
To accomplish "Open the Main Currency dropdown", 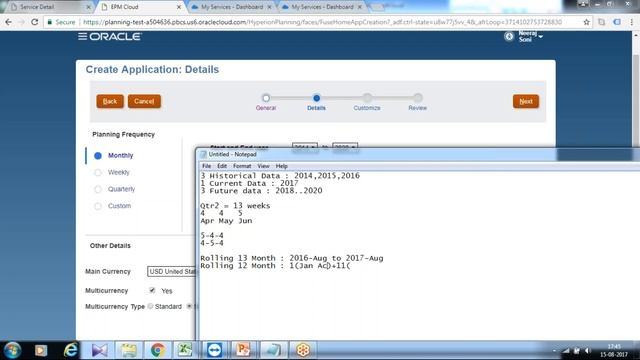I will click(x=171, y=271).
